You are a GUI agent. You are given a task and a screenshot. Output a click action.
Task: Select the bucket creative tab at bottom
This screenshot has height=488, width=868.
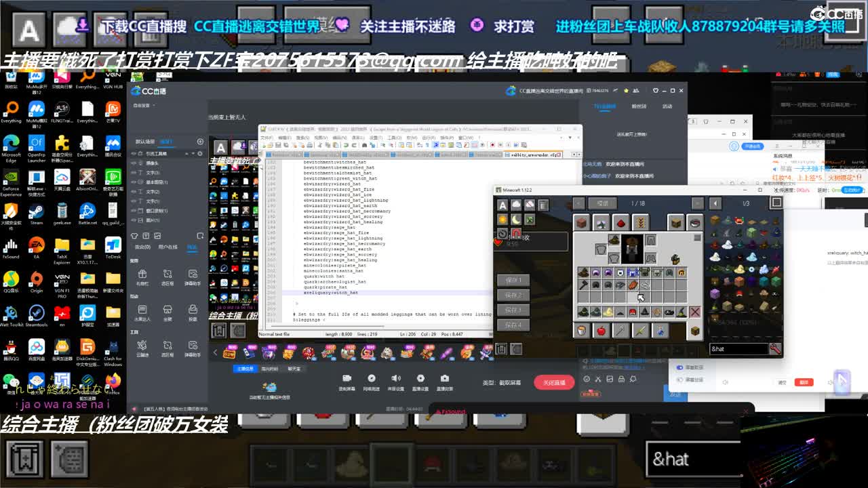tap(582, 330)
